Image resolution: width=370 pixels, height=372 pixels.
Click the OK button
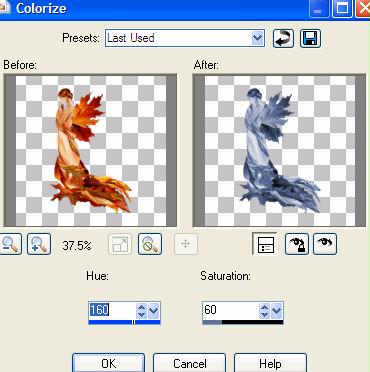point(109,363)
